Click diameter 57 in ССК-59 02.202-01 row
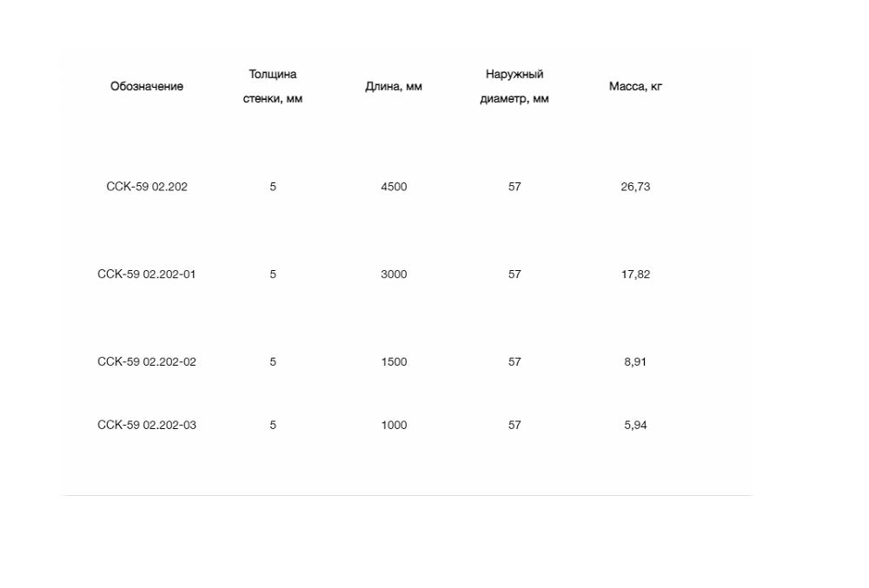 [514, 274]
